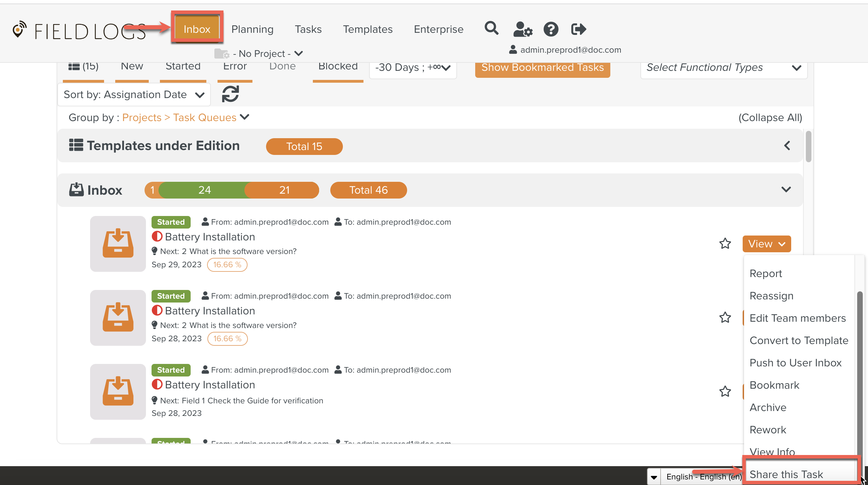The image size is (868, 485).
Task: Collapse the Inbox section chevron
Action: click(x=786, y=189)
